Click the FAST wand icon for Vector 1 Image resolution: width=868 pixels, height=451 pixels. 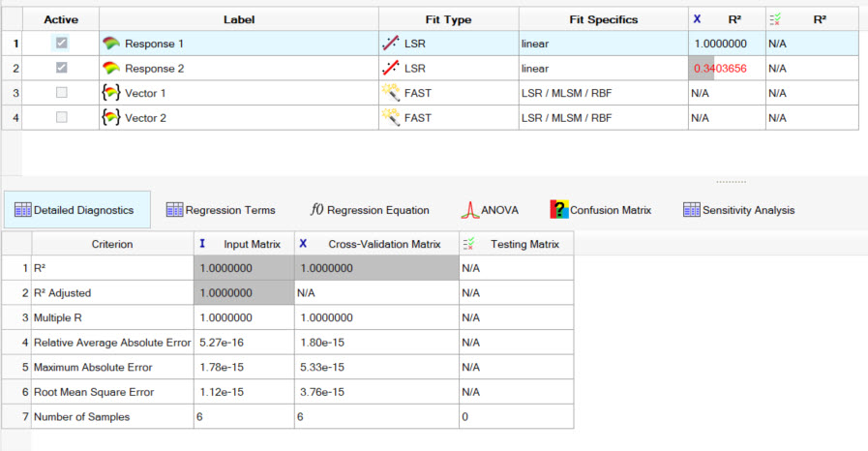(x=391, y=92)
